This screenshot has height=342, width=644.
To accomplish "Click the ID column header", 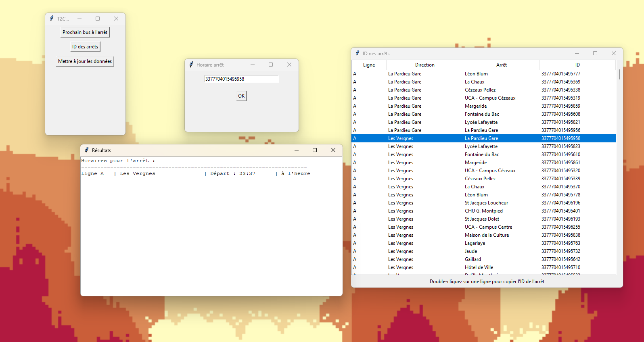I will tap(577, 65).
